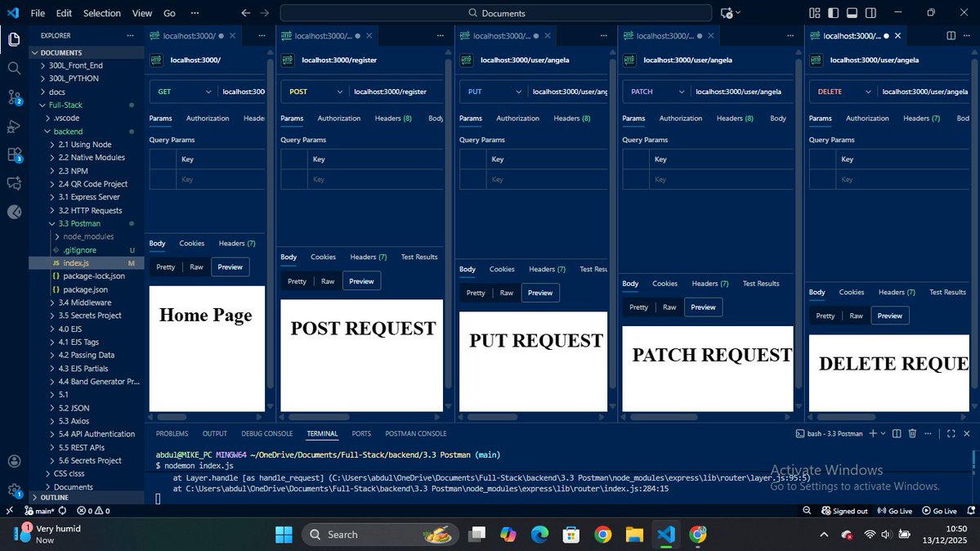Open the Run and Debug view

click(13, 127)
